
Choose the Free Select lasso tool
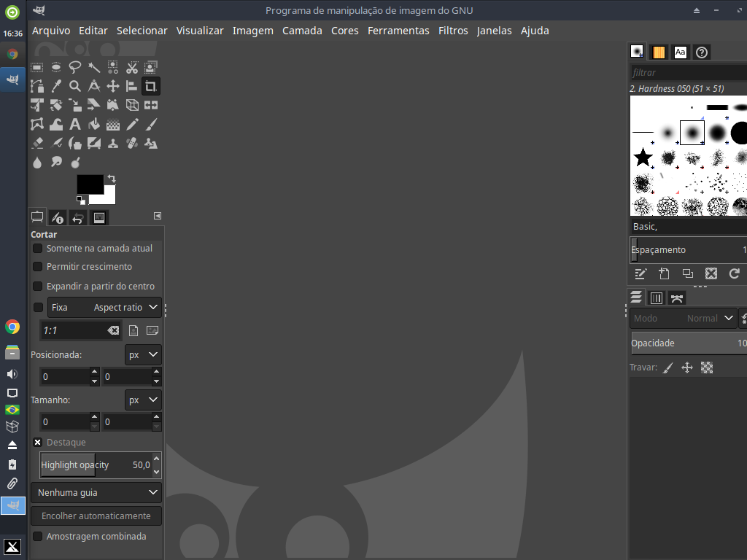tap(75, 67)
